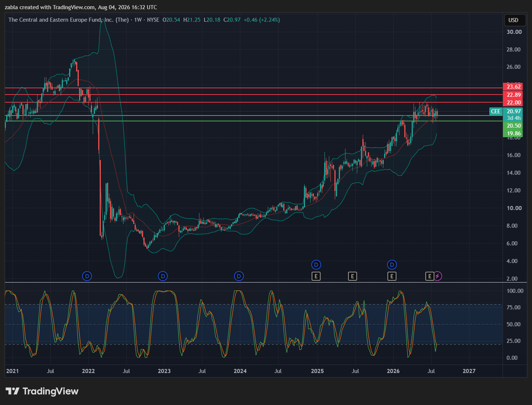Click 50.00 on the oscillator scale
Screen dimensions: 532x405
[x=514, y=324]
